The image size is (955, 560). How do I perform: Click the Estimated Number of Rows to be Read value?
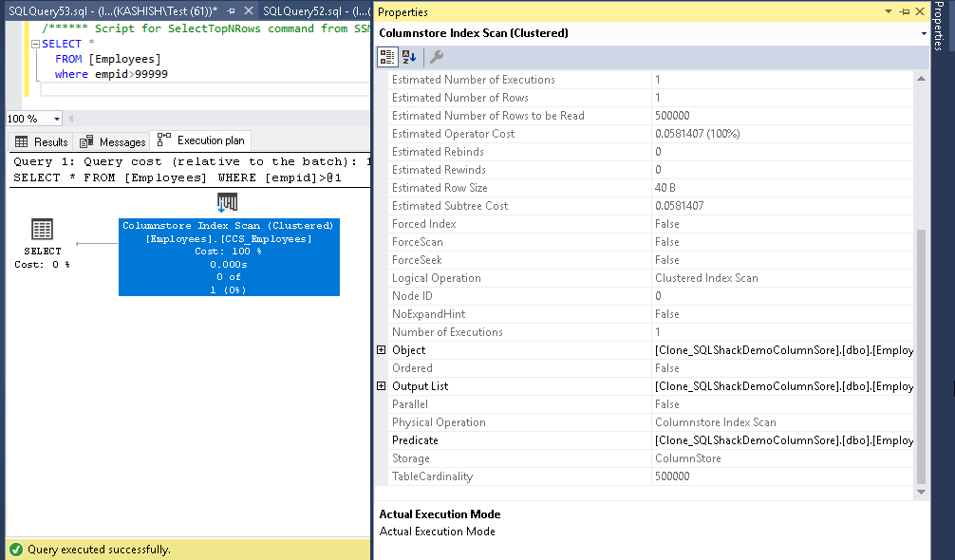coord(672,116)
